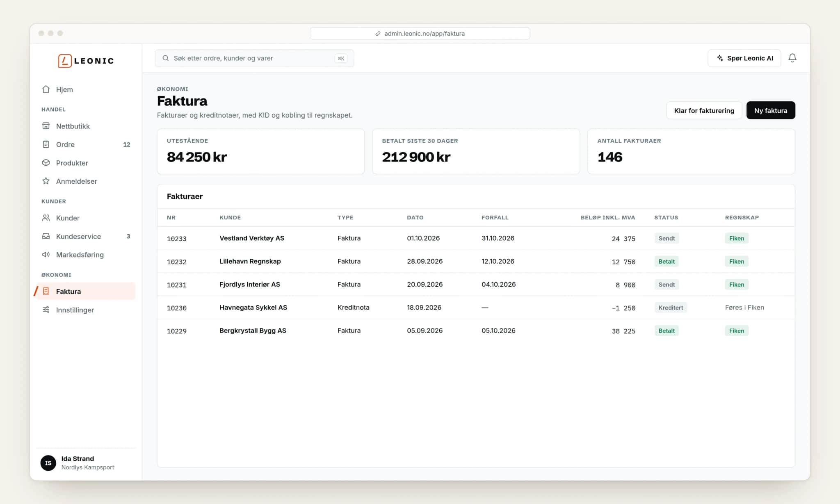Click Føres i Fiken text
Screen dimensions: 840x504
744,308
